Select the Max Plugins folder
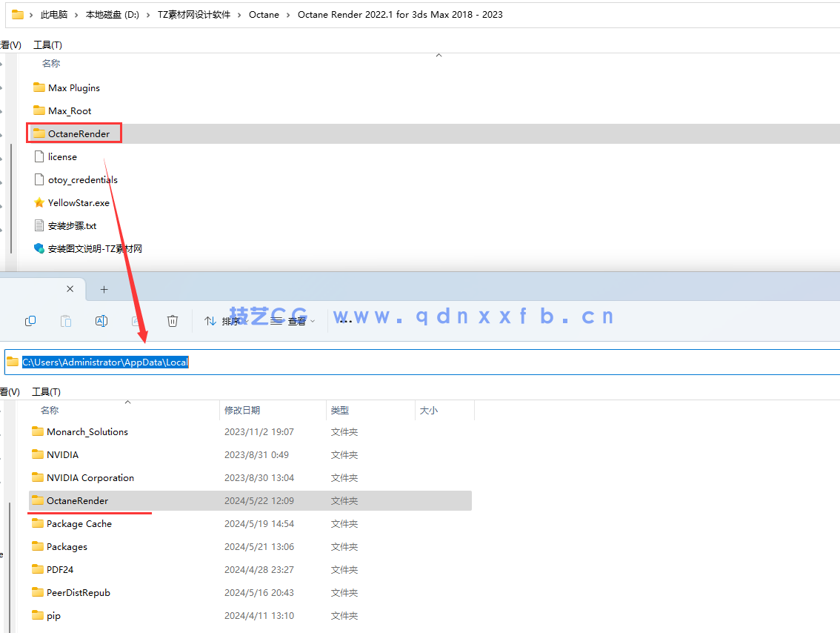The image size is (840, 633). point(73,88)
